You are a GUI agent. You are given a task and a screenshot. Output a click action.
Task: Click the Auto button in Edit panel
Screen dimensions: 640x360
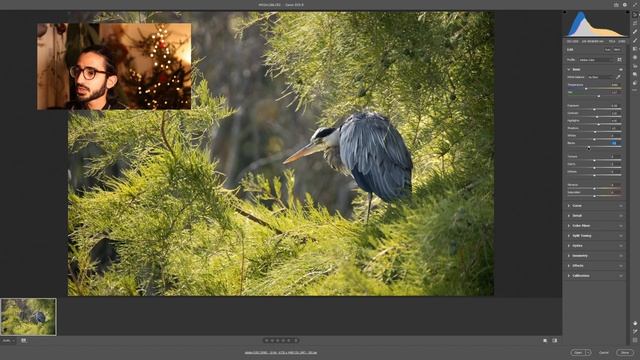[607, 49]
